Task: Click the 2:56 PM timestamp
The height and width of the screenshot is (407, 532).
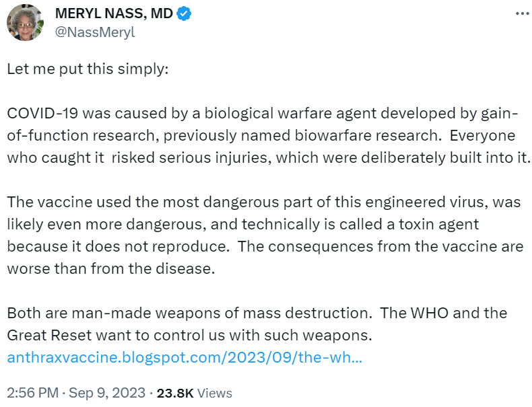Action: (x=31, y=393)
